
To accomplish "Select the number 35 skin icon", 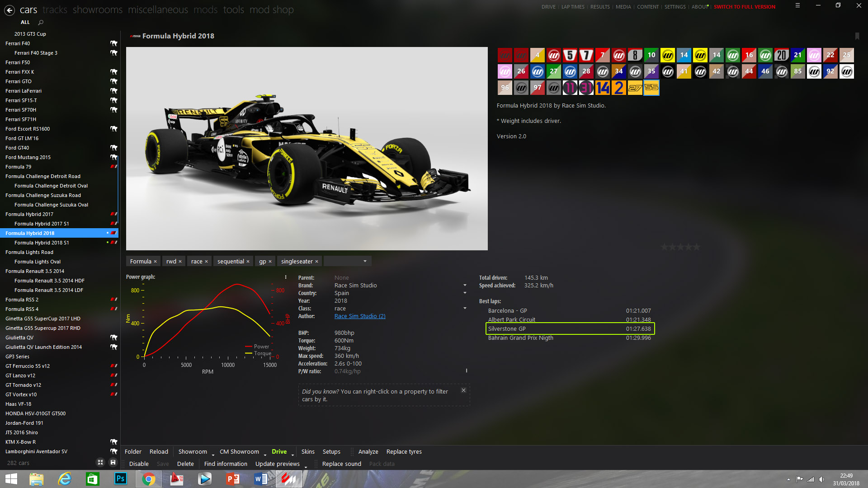I will (x=651, y=71).
